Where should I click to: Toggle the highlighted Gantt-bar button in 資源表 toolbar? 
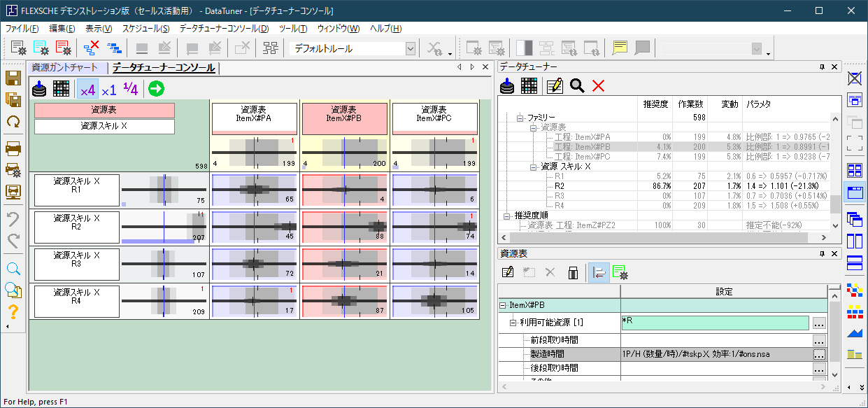pyautogui.click(x=598, y=272)
